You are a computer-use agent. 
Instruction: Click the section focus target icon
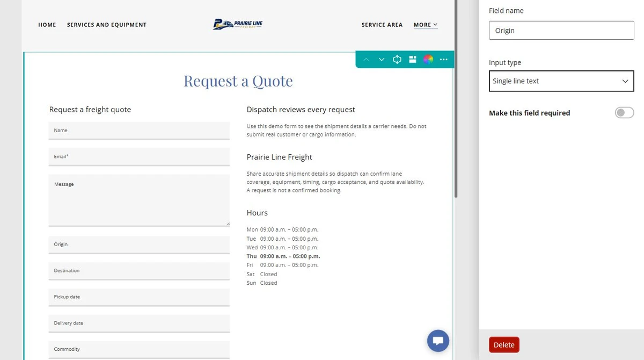point(397,60)
